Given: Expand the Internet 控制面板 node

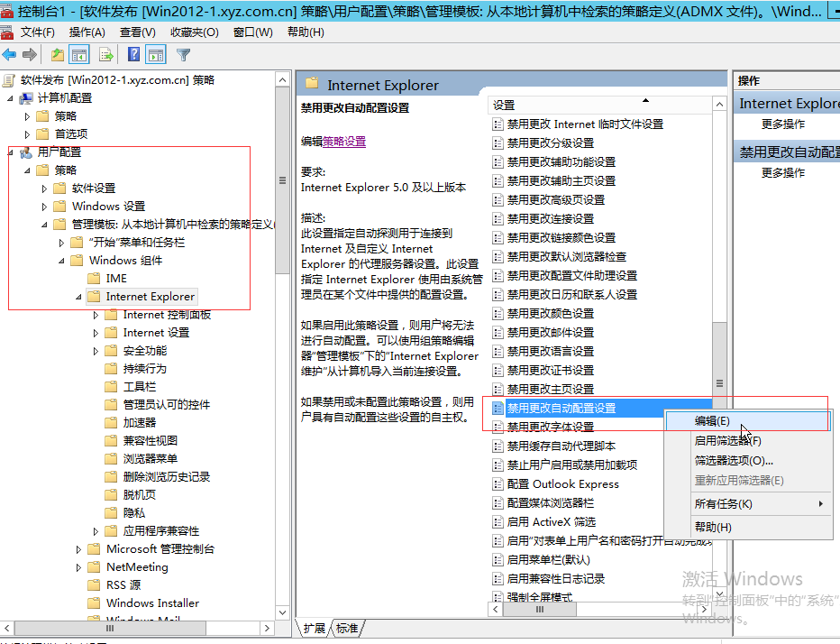Looking at the screenshot, I should pyautogui.click(x=96, y=315).
